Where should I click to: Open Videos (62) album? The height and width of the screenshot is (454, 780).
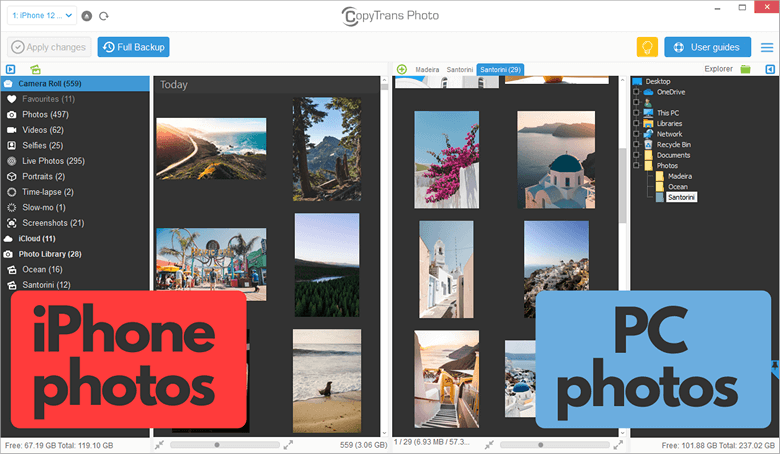pyautogui.click(x=75, y=130)
